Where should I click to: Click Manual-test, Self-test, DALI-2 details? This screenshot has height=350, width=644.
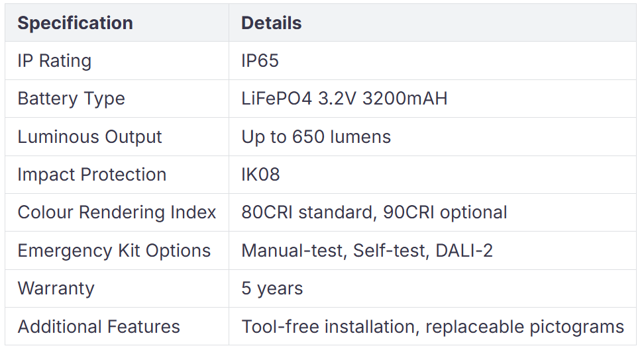[x=366, y=251]
